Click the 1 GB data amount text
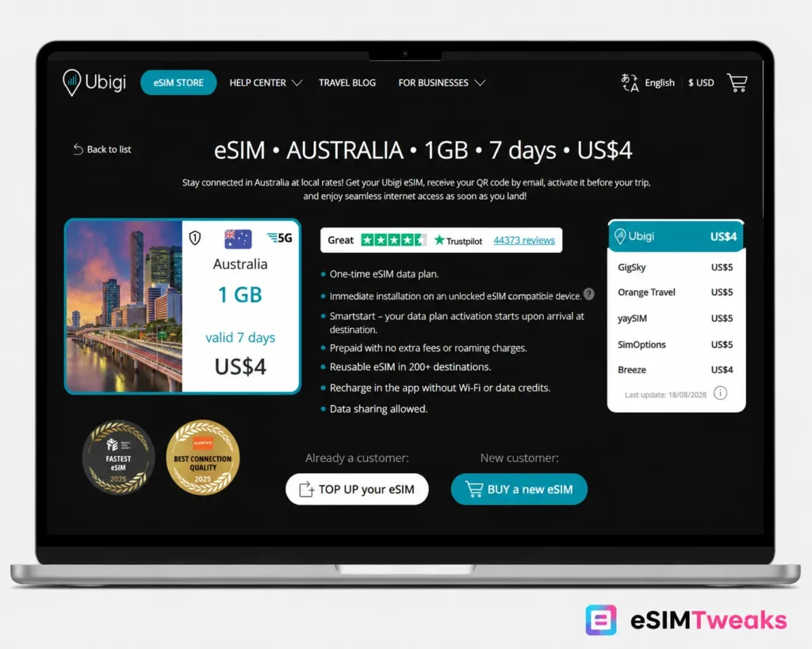 pyautogui.click(x=240, y=295)
